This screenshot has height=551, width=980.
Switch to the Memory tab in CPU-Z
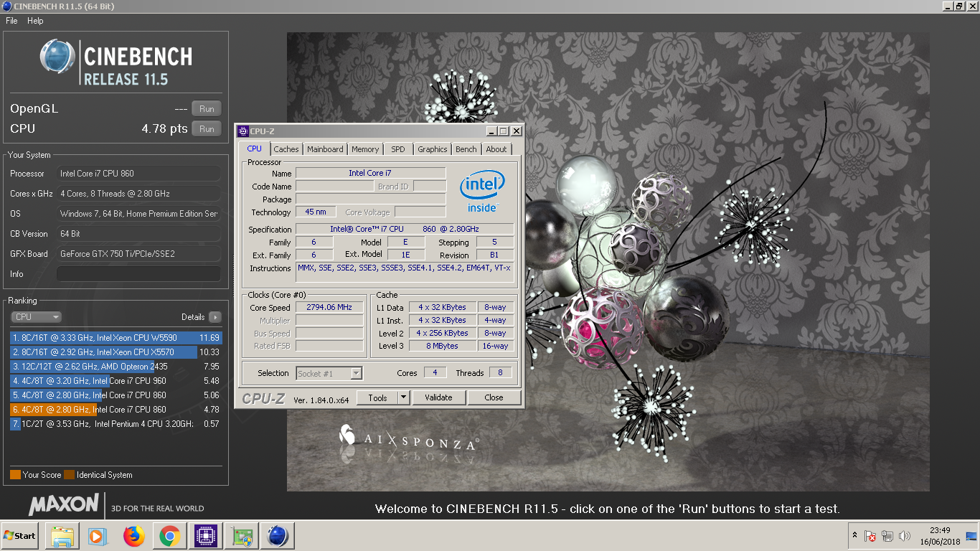click(365, 149)
